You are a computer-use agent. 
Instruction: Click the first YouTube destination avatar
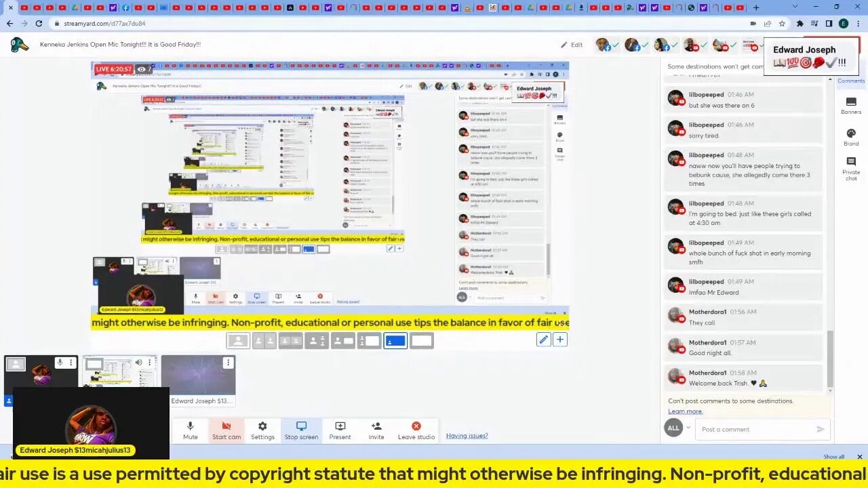[x=692, y=45]
